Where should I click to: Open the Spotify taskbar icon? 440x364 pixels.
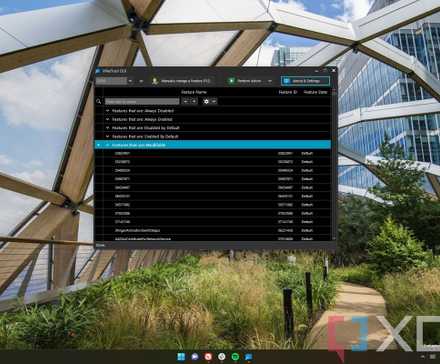(235, 357)
